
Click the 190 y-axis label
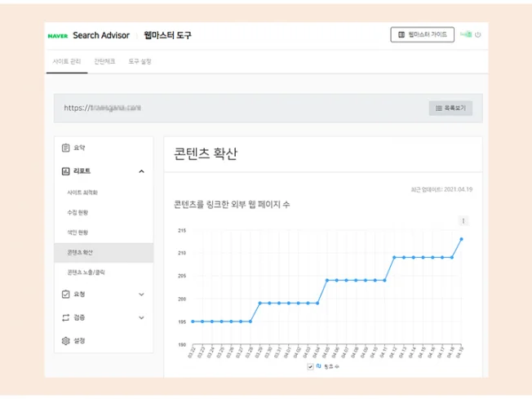[x=182, y=344]
